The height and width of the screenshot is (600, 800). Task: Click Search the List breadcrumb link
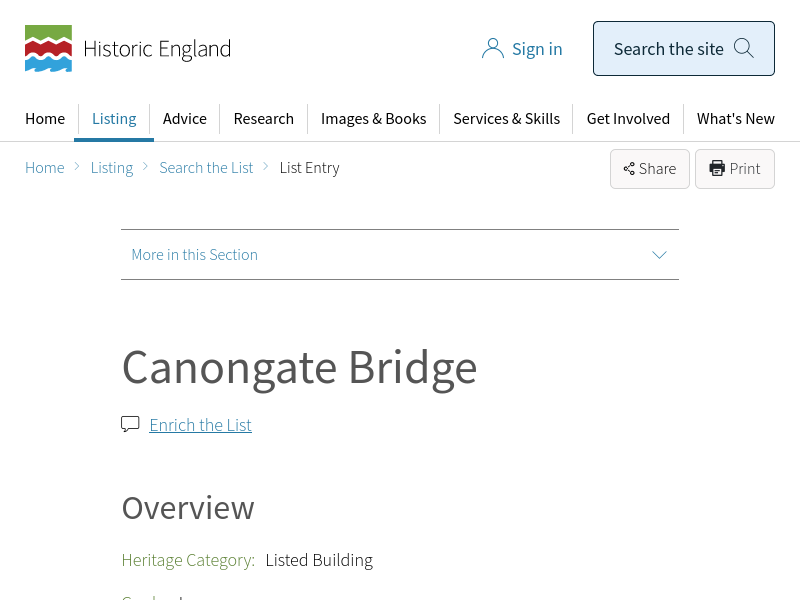point(206,168)
